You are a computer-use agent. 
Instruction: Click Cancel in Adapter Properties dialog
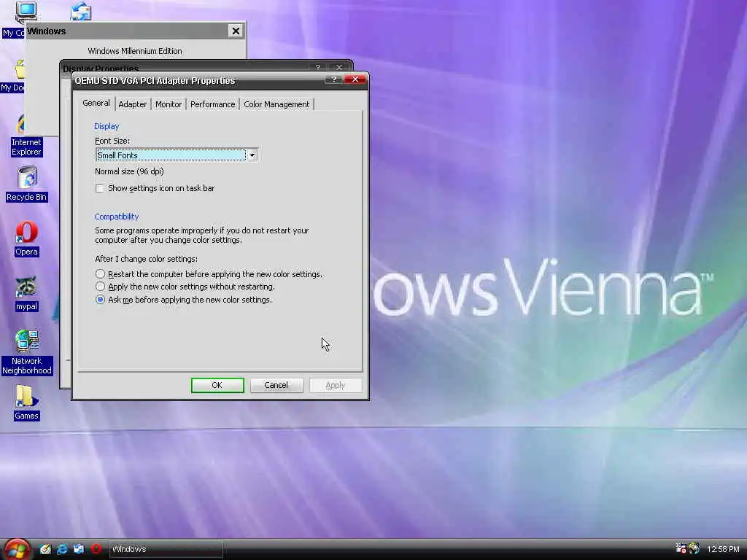click(276, 385)
